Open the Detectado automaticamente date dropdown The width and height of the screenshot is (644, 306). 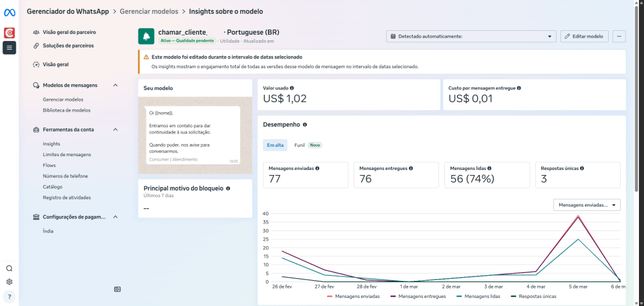(471, 37)
